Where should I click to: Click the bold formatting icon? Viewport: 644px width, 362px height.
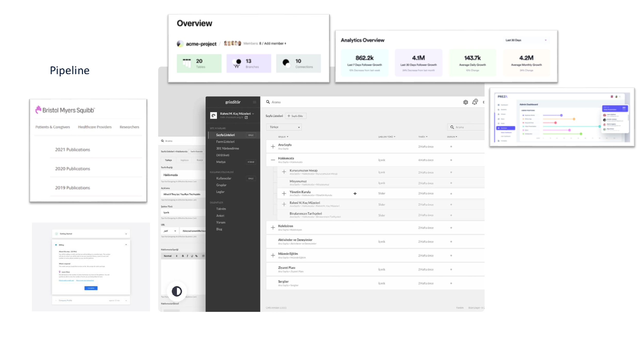point(183,256)
